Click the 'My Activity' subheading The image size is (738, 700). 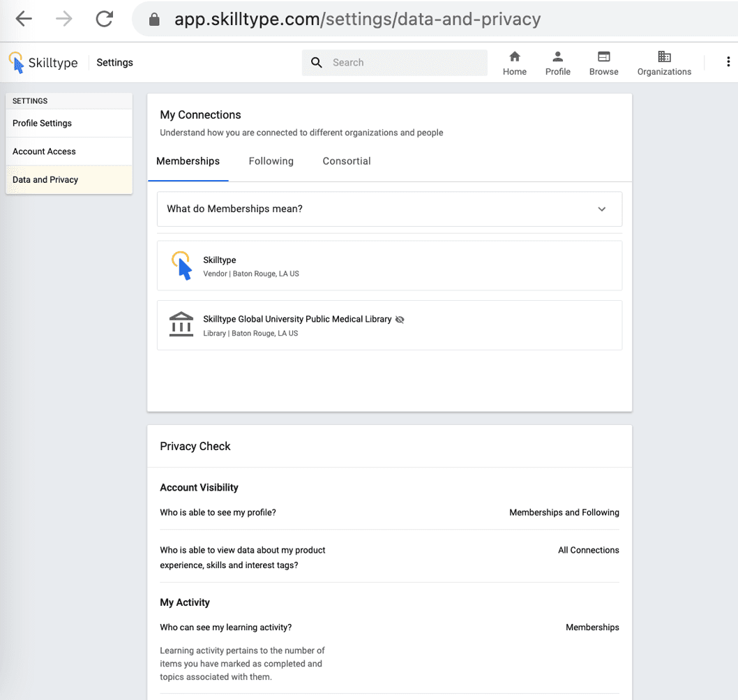(x=184, y=602)
